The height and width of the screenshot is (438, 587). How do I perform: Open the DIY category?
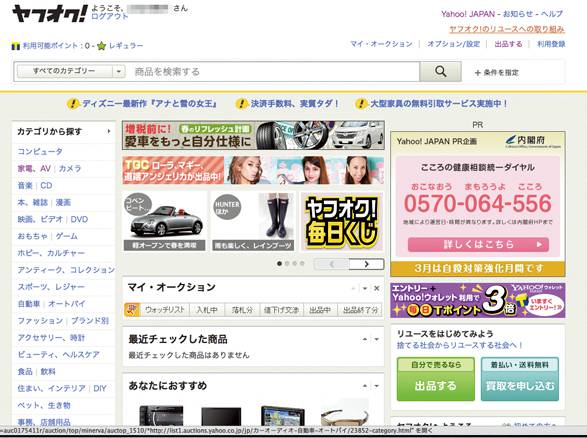(x=100, y=389)
